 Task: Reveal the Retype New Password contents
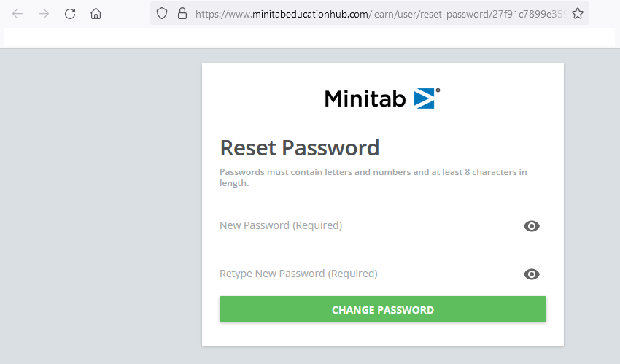click(532, 274)
